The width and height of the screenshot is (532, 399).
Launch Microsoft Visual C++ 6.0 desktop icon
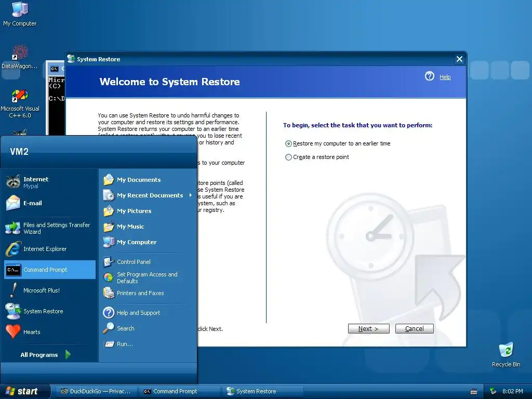pos(20,96)
